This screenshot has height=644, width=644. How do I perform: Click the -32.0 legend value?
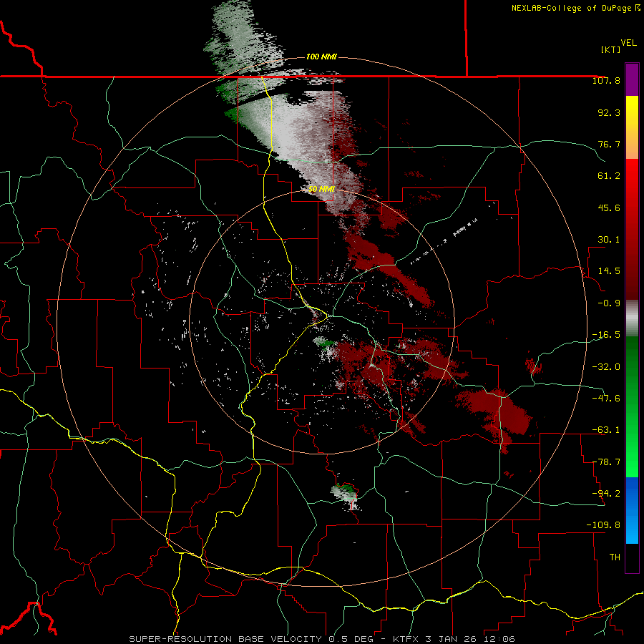click(x=606, y=366)
